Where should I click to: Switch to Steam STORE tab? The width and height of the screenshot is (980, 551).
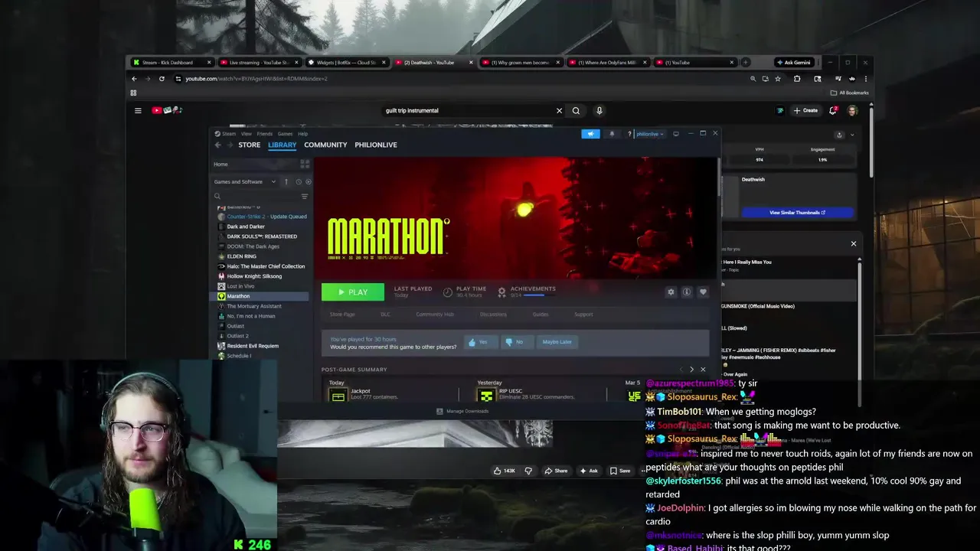click(249, 145)
